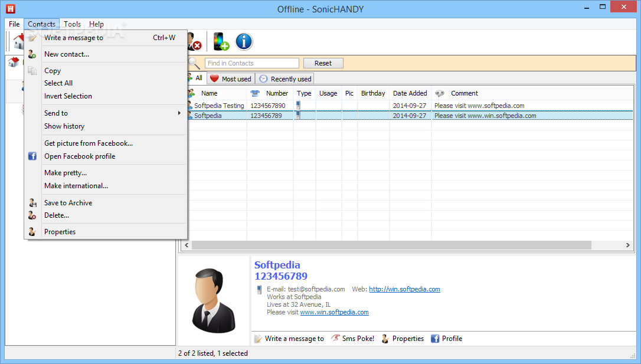The width and height of the screenshot is (641, 364).
Task: Click the Softpedia heading in contact details
Action: pyautogui.click(x=277, y=265)
